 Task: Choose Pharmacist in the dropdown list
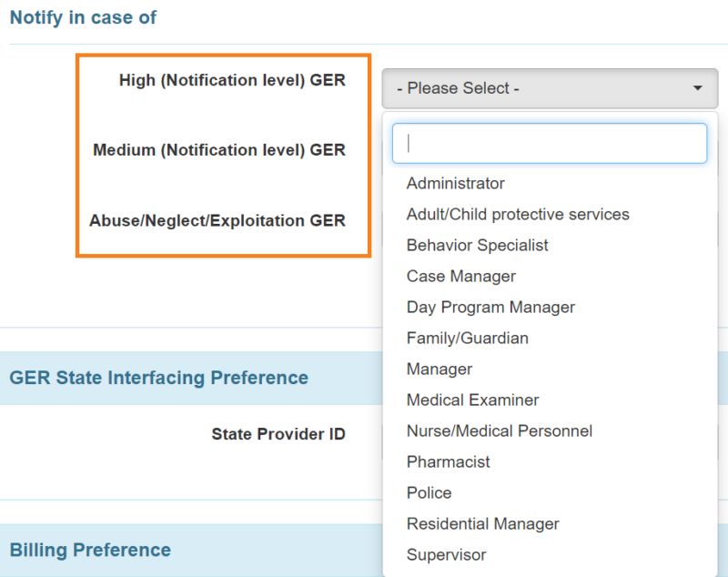[448, 461]
